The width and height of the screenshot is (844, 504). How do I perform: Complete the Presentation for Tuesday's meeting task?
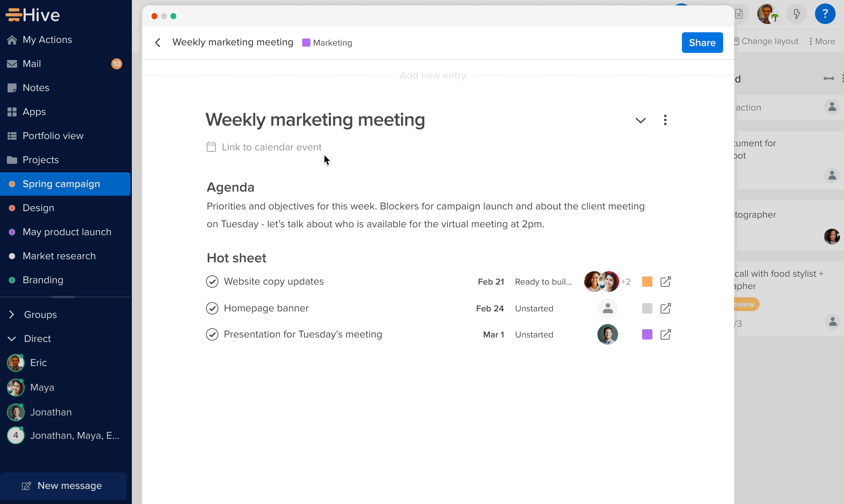click(212, 334)
